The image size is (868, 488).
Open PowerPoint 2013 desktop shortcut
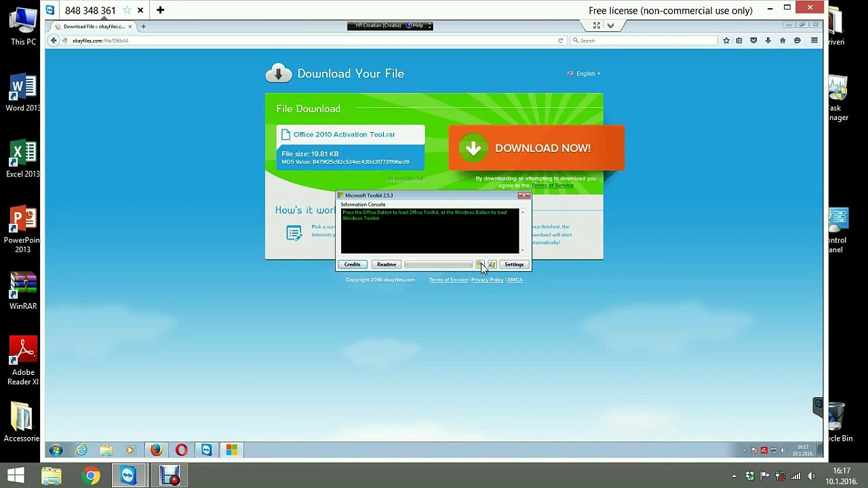(23, 230)
